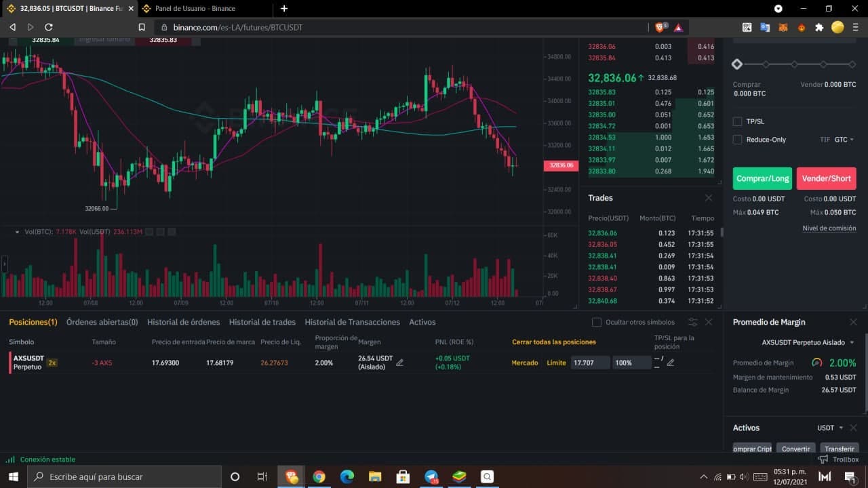Set order size slider to midpoint
The height and width of the screenshot is (488, 868).
[x=795, y=64]
